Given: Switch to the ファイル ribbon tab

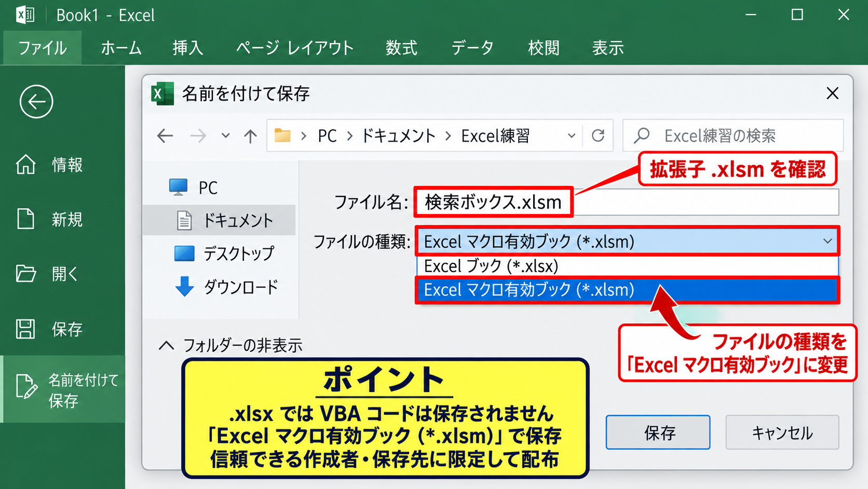Looking at the screenshot, I should click(43, 48).
